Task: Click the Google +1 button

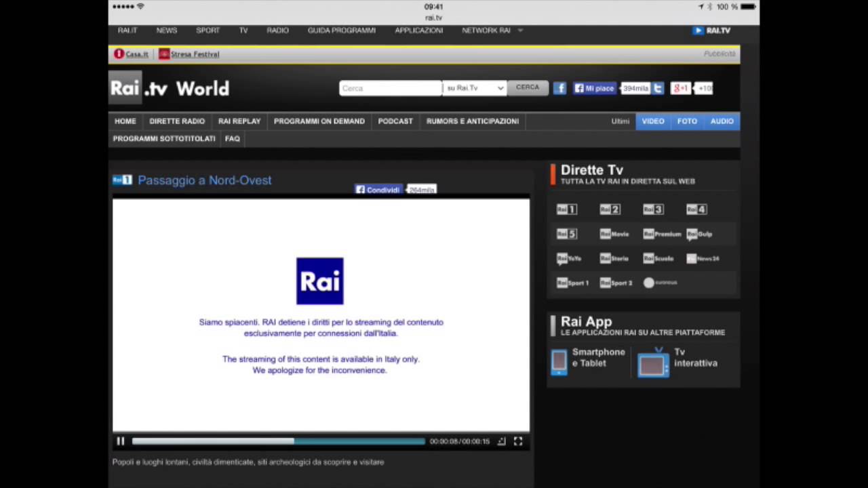Action: tap(680, 88)
